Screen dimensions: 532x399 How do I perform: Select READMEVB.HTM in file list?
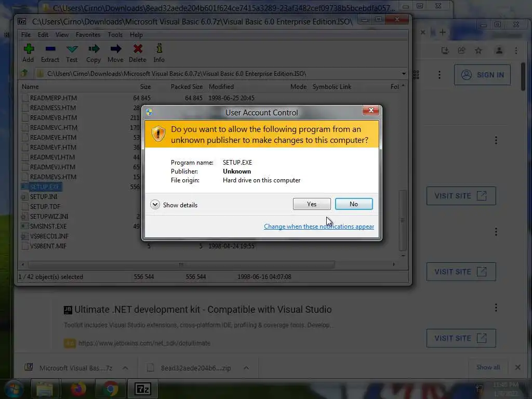(x=54, y=118)
